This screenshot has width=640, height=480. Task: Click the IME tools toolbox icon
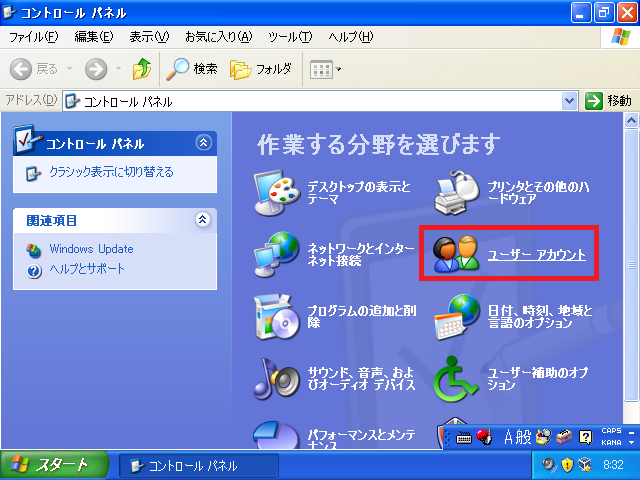tap(565, 437)
